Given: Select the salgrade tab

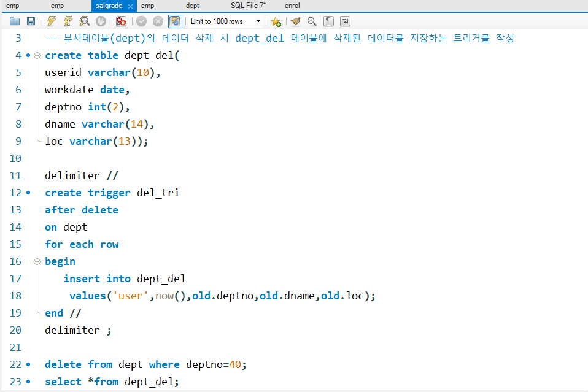Looking at the screenshot, I should (x=109, y=6).
